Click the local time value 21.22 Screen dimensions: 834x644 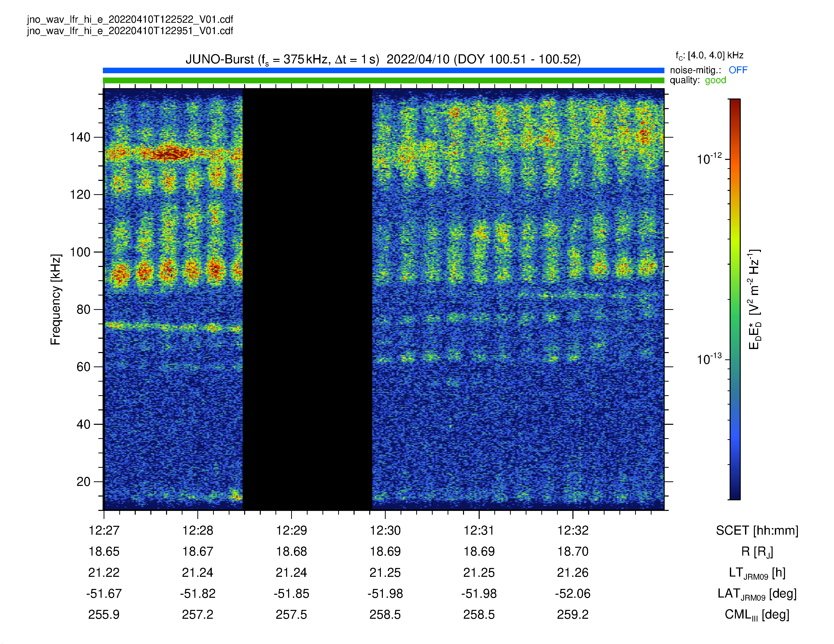point(104,573)
